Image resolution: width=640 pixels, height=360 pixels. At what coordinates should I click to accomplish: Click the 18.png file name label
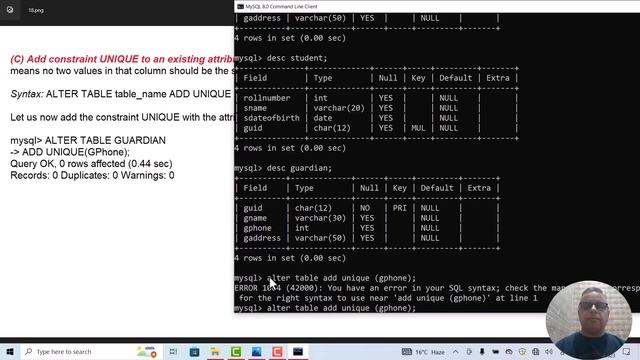[x=36, y=10]
